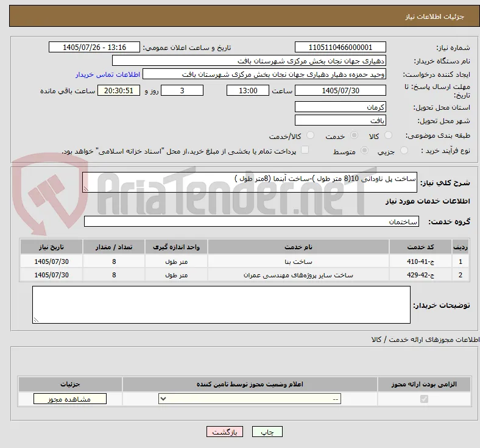Screen dimensions: 480x448
Task: Click the resize handle of buyer notes box
Action: [x=36, y=320]
